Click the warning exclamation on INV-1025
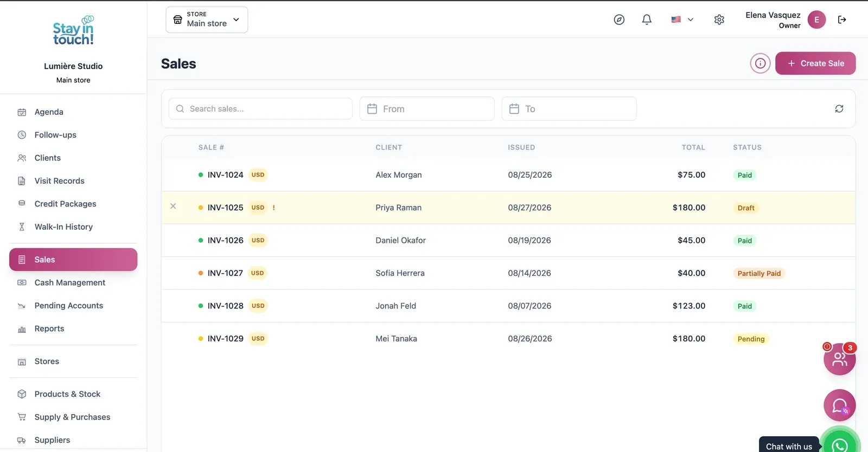The height and width of the screenshot is (452, 868). click(273, 208)
